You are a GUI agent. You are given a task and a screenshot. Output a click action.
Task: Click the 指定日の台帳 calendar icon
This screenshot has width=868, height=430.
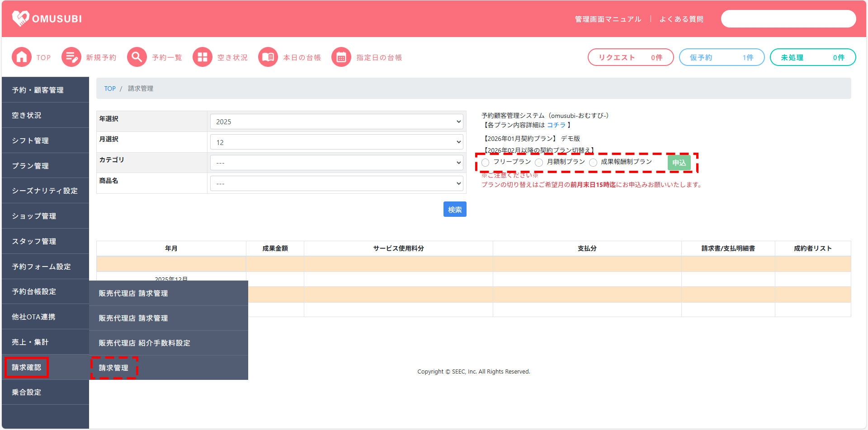coord(341,57)
